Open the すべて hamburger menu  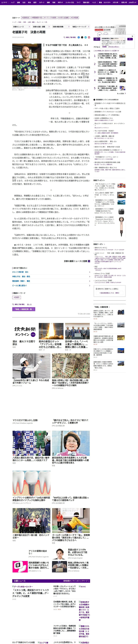coord(4,2)
